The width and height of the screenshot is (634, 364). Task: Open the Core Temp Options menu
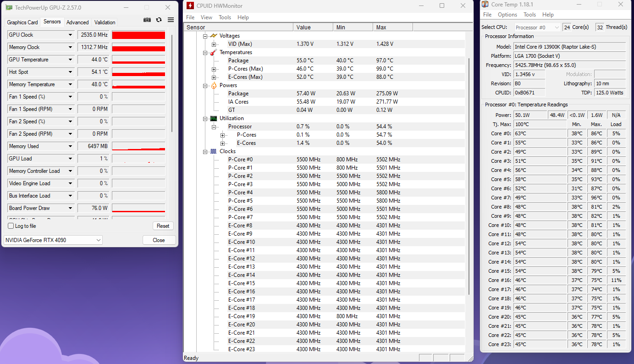(x=507, y=15)
